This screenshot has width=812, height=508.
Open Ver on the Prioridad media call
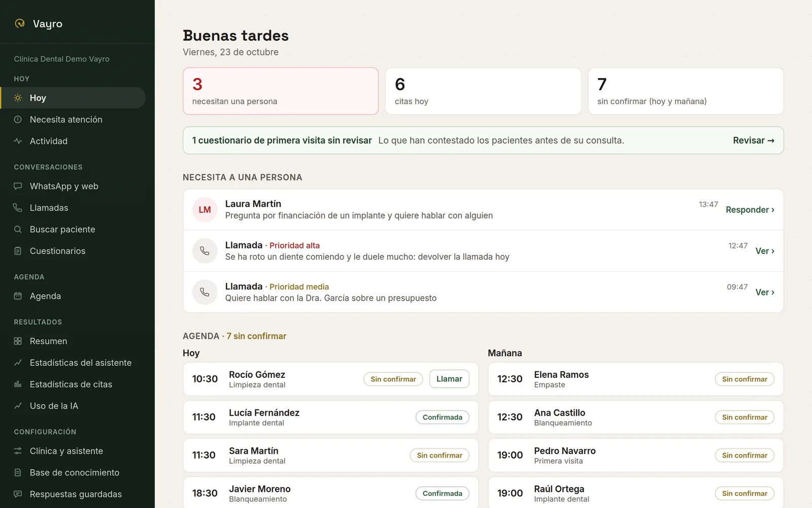(x=765, y=292)
